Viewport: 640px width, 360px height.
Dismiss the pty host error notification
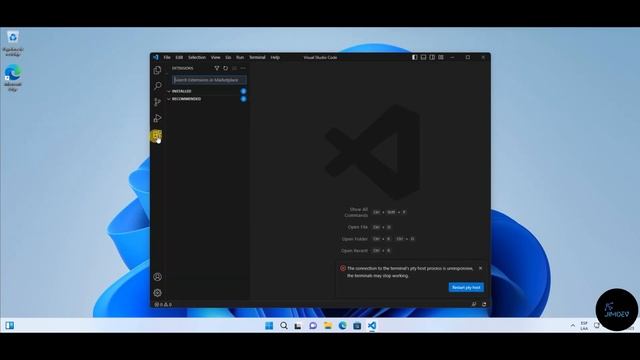480,269
